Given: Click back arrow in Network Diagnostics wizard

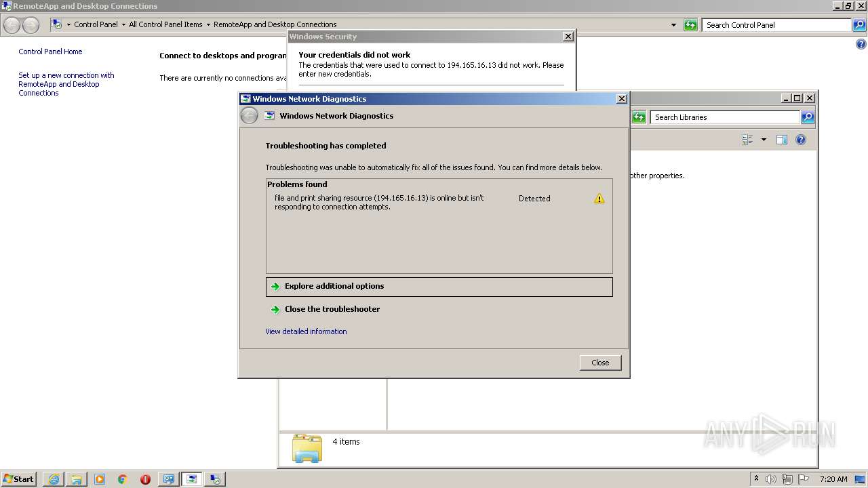Looking at the screenshot, I should (x=249, y=116).
